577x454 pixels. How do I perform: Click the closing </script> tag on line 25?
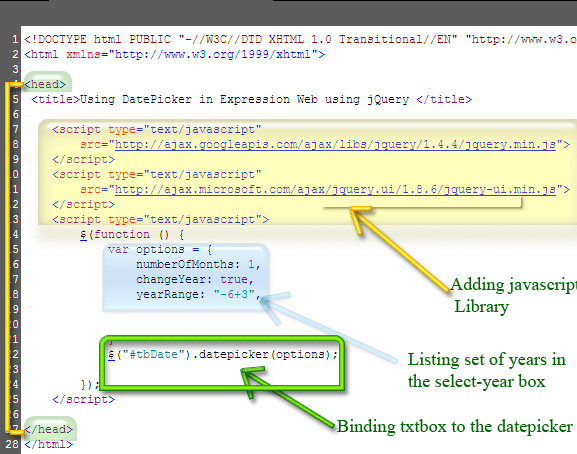[84, 400]
